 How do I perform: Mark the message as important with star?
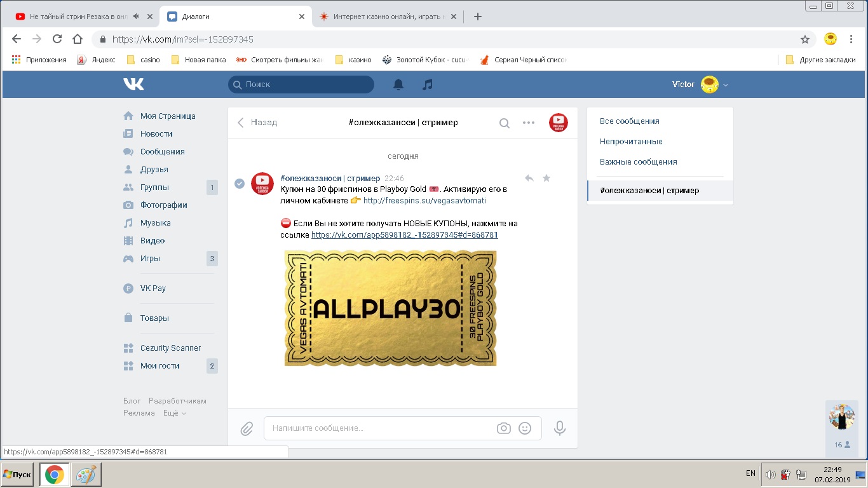pyautogui.click(x=546, y=179)
